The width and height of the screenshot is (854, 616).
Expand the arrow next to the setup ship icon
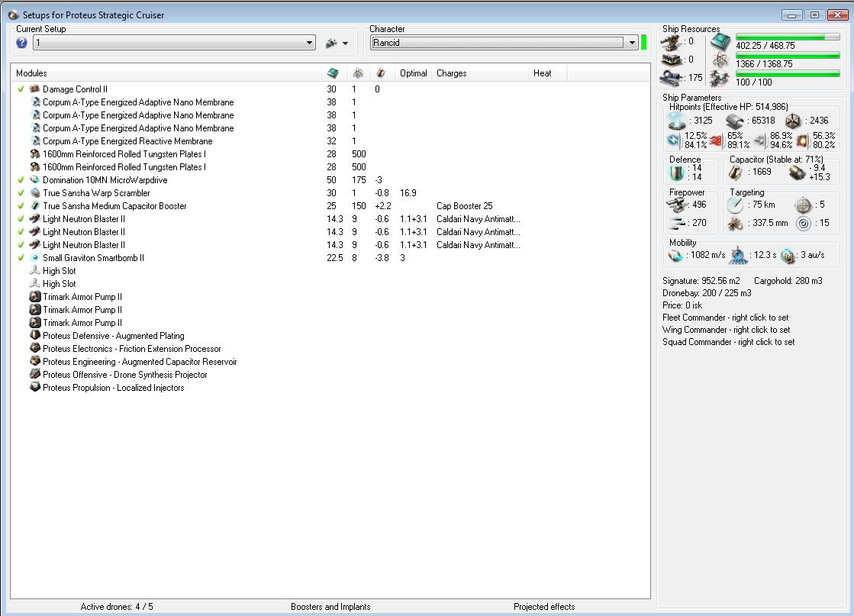click(345, 44)
